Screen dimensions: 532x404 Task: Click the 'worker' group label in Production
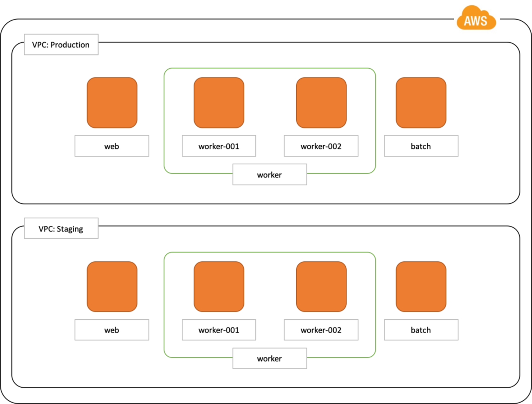tap(270, 175)
